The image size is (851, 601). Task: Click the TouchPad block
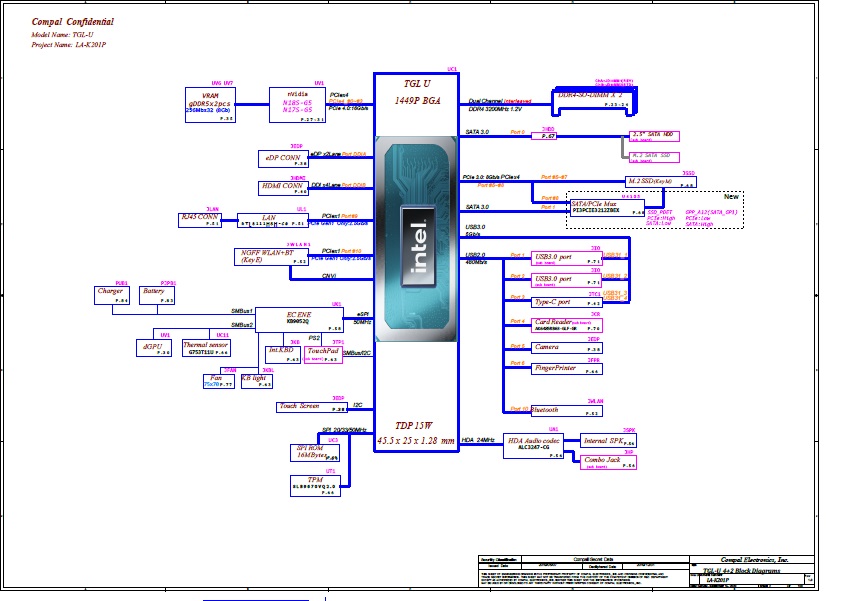[323, 355]
